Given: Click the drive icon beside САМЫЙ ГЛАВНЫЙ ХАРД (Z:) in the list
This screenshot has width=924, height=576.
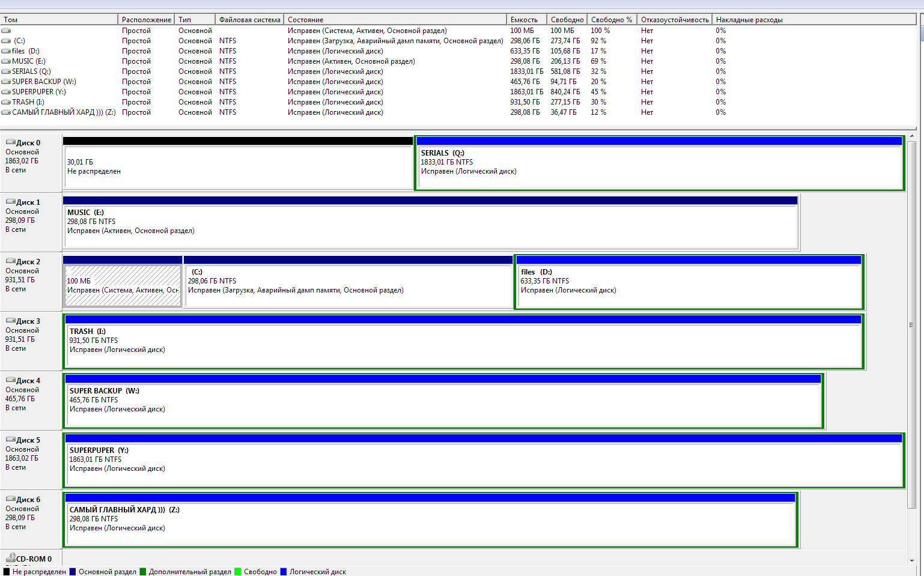Looking at the screenshot, I should [6, 112].
